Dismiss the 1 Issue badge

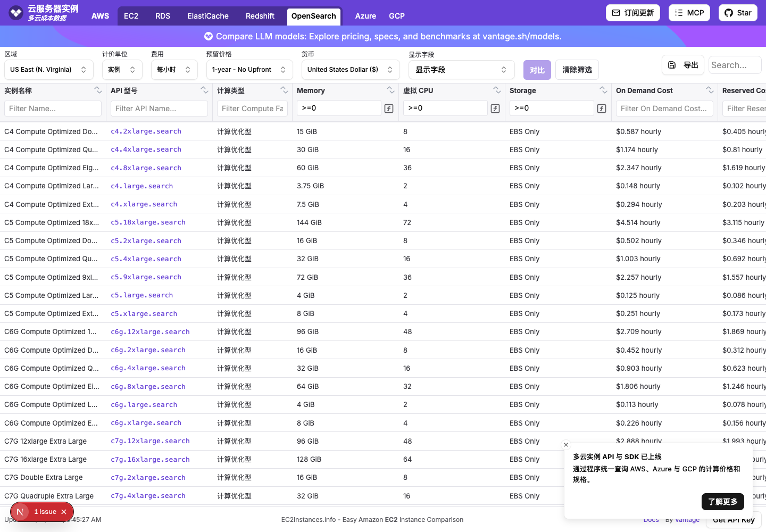point(64,512)
